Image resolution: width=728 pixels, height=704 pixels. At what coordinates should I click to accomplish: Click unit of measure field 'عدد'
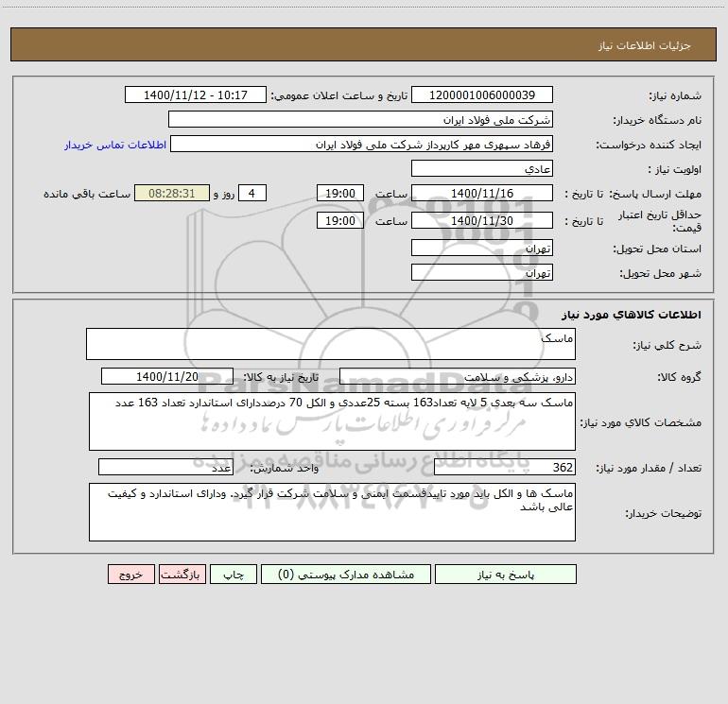click(165, 468)
